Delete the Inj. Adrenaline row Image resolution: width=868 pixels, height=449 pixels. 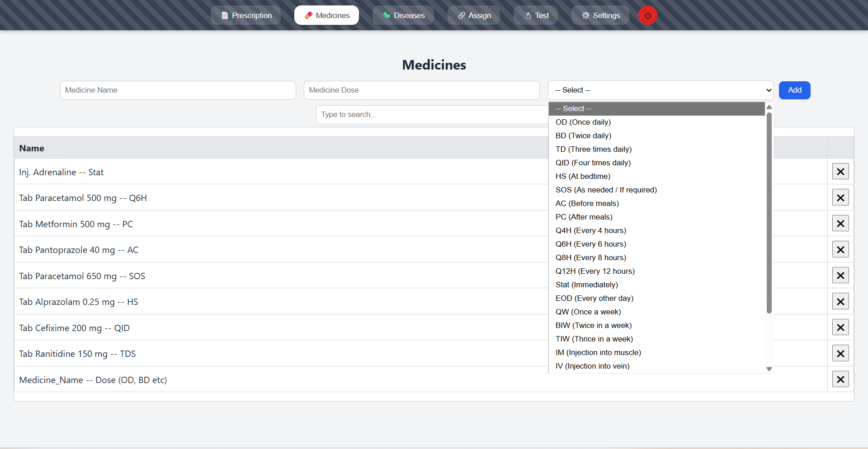click(x=840, y=172)
